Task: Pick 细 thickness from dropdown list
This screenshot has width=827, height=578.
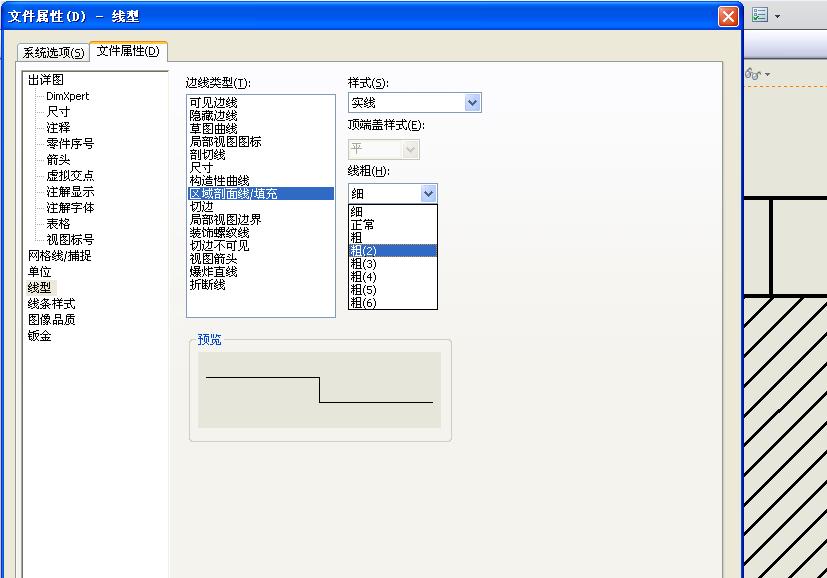Action: [x=392, y=212]
